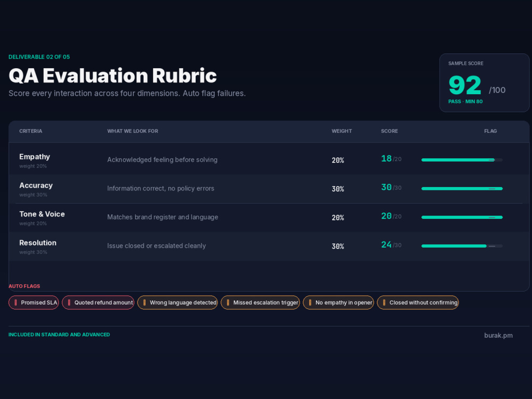This screenshot has height=399, width=532.
Task: Click 'Information correct, no policy errors' description
Action: point(161,188)
